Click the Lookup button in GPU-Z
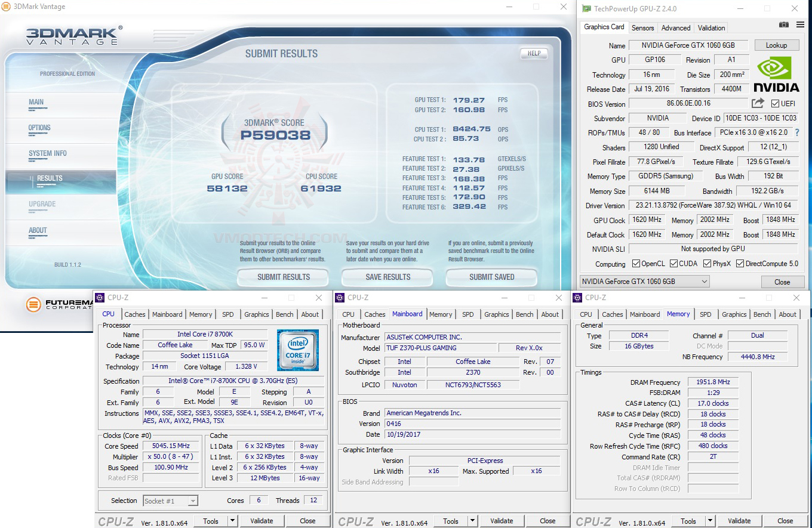This screenshot has width=812, height=528. click(x=777, y=45)
